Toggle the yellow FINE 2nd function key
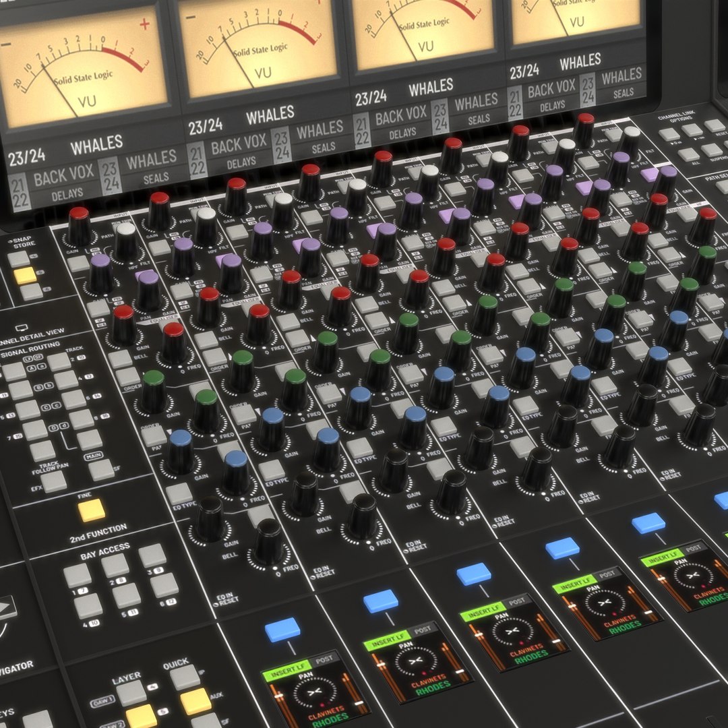 click(92, 510)
